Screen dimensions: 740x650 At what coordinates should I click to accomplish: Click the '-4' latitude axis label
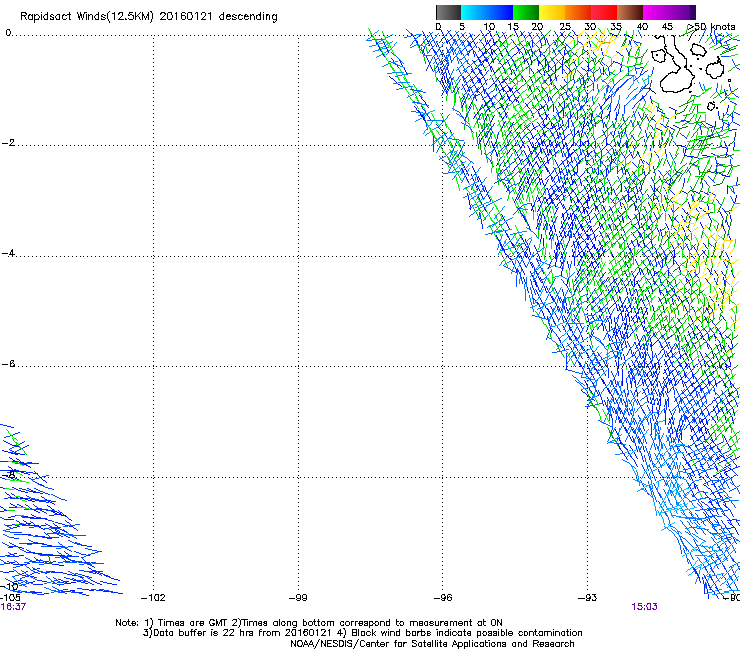pyautogui.click(x=8, y=253)
